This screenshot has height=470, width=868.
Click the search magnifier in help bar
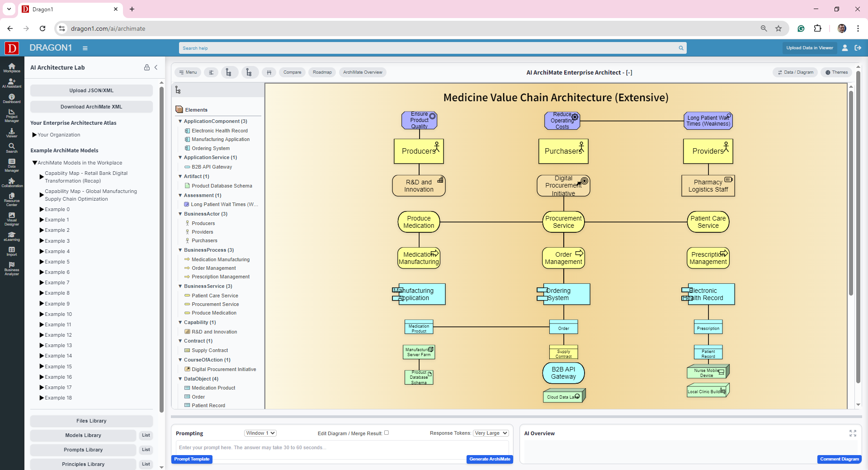tap(681, 48)
